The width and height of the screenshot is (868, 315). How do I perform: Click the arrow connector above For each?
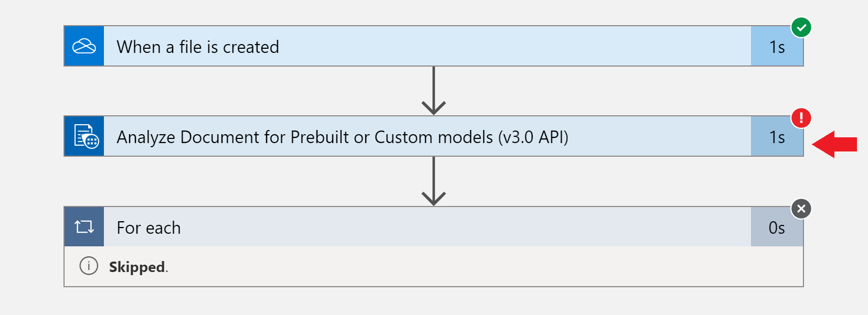coord(434,181)
